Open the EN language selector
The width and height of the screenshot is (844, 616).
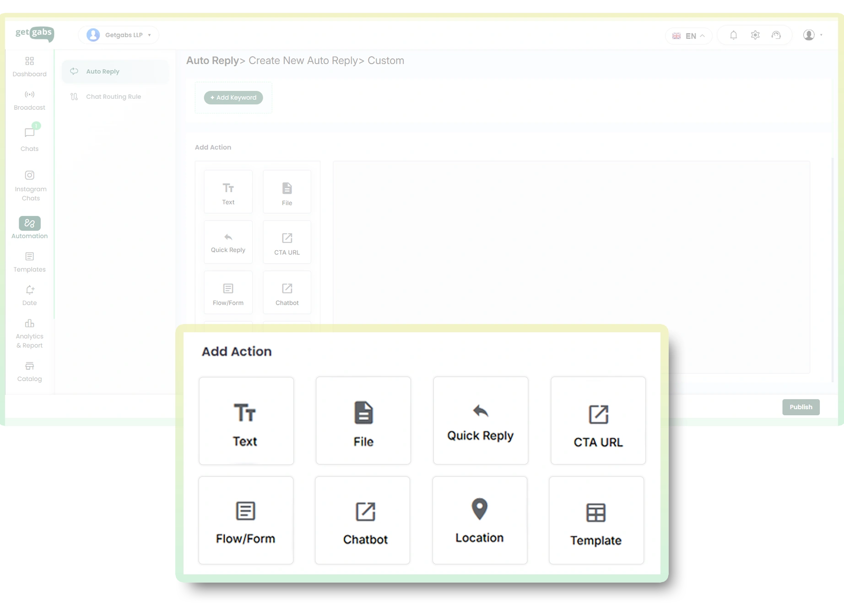[688, 36]
